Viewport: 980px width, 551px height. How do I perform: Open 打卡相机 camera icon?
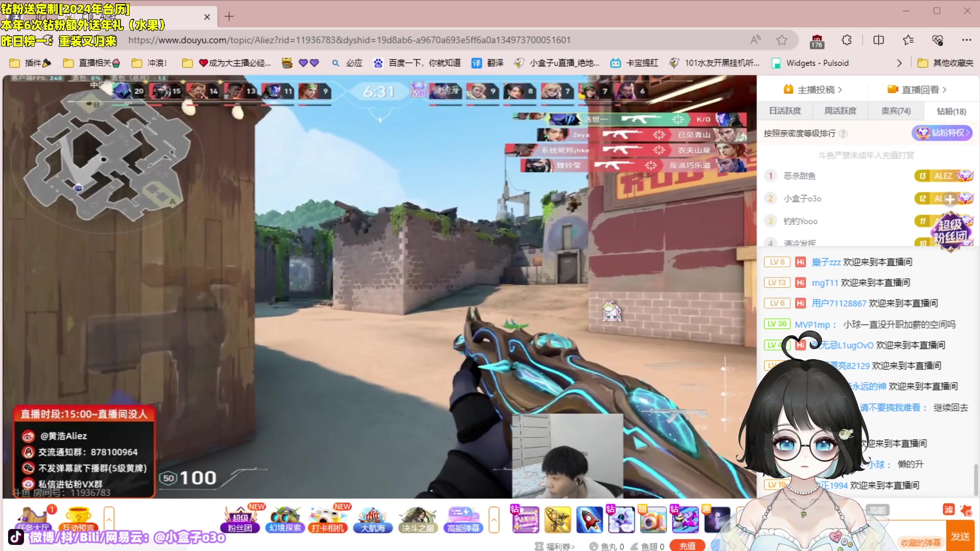click(328, 519)
